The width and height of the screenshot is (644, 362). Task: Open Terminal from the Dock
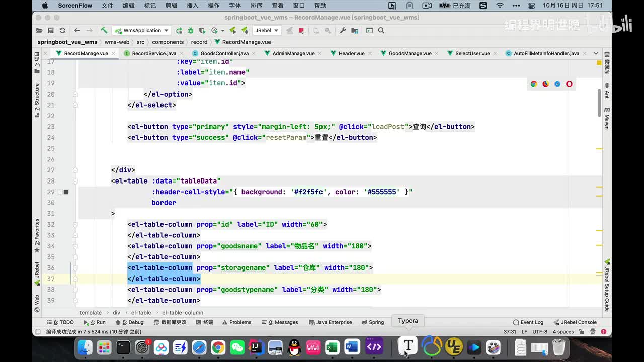coord(123,347)
